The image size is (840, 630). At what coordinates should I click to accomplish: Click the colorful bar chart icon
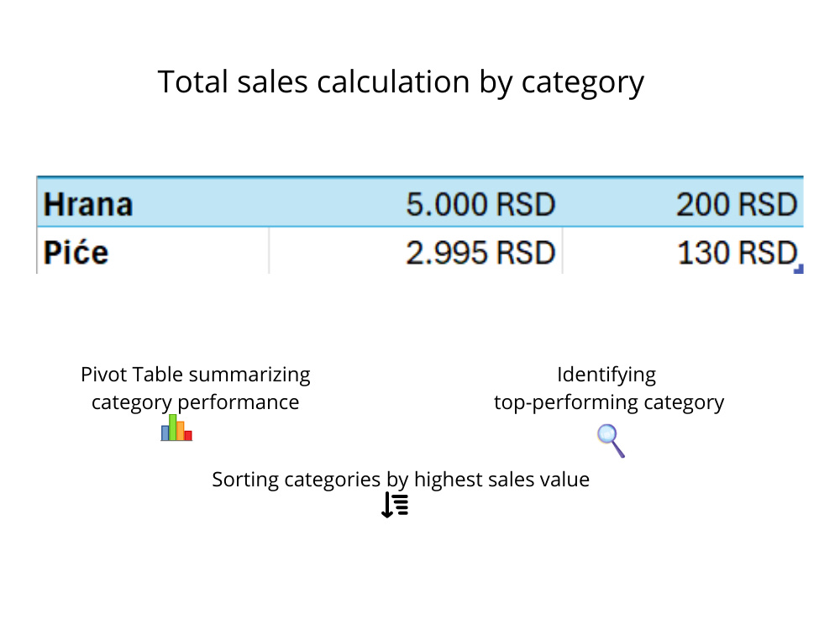coord(176,428)
